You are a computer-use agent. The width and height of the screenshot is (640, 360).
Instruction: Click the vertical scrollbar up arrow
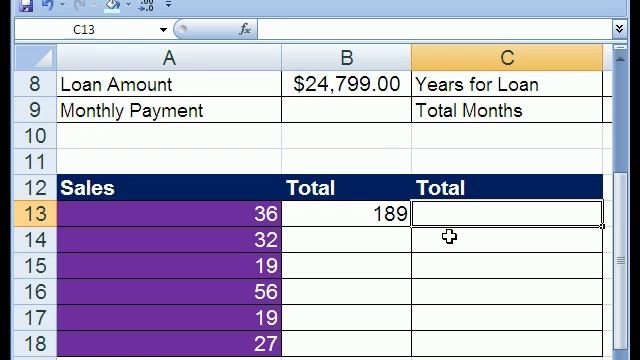pos(620,59)
